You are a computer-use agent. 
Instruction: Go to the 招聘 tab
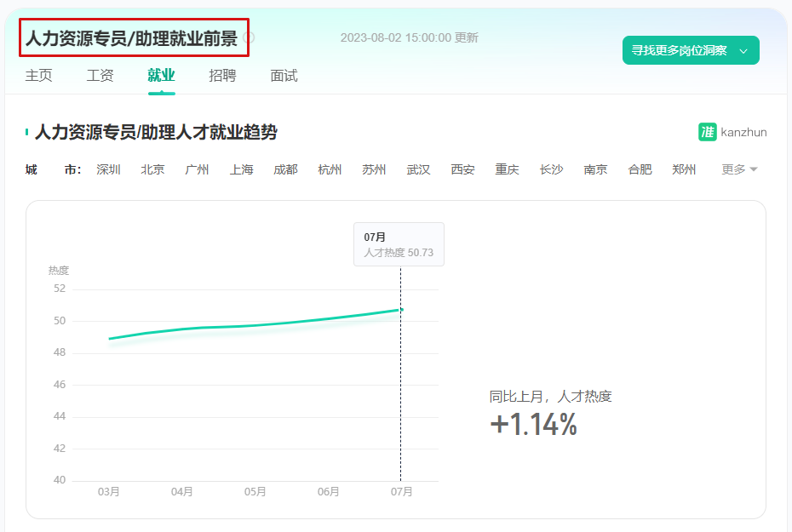pyautogui.click(x=222, y=76)
